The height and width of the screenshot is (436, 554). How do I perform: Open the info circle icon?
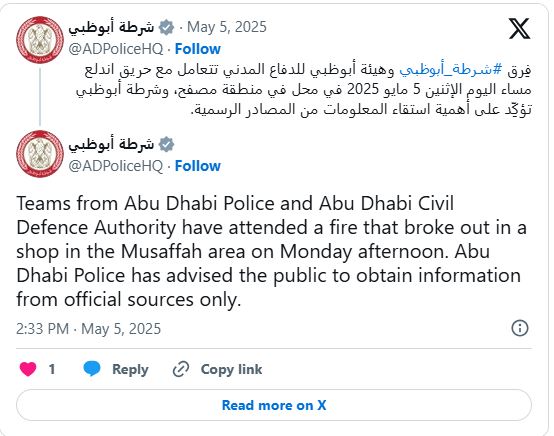(x=520, y=328)
